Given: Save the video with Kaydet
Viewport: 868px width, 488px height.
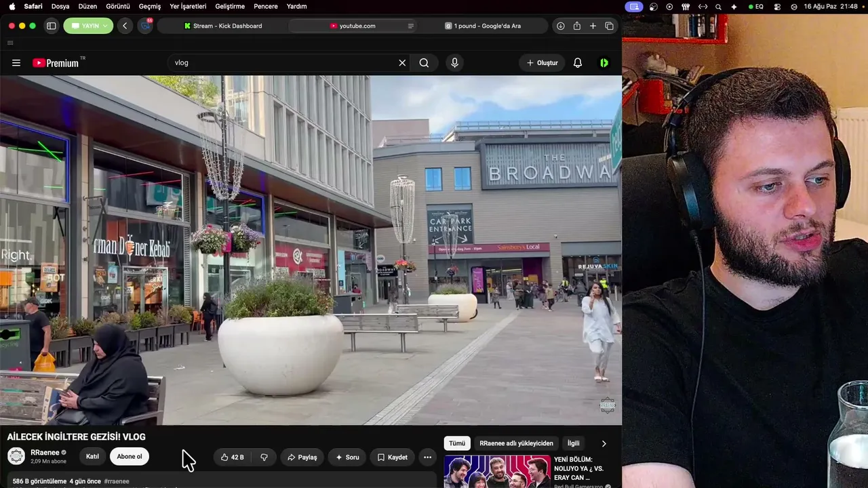Looking at the screenshot, I should (x=393, y=457).
